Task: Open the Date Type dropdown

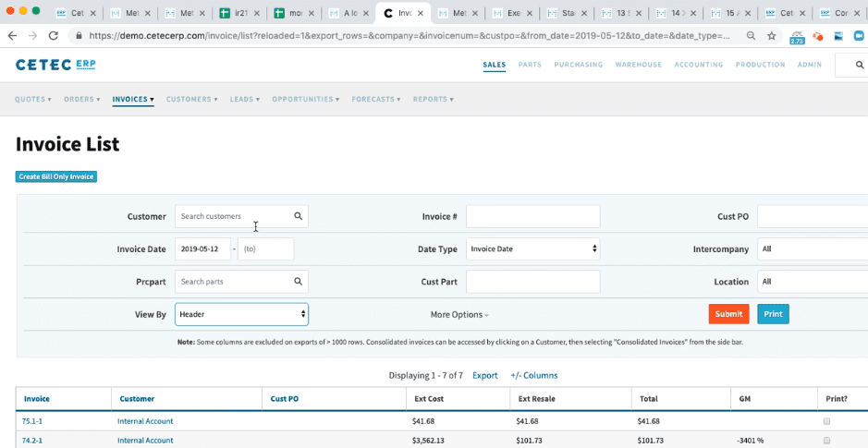Action: coord(533,248)
